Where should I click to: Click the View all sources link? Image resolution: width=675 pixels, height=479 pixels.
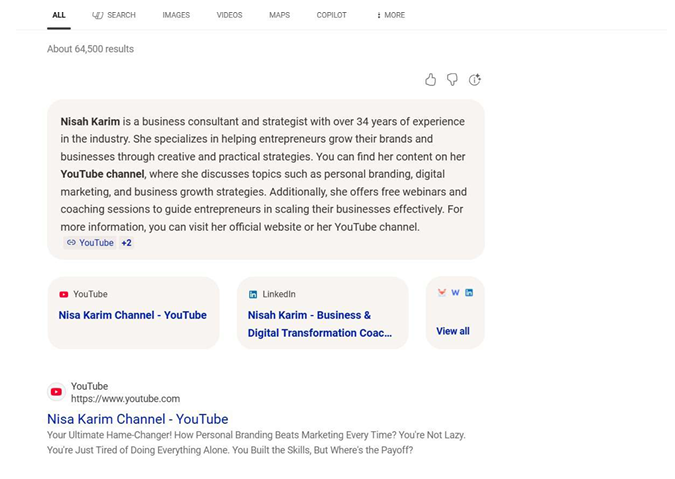click(x=453, y=331)
